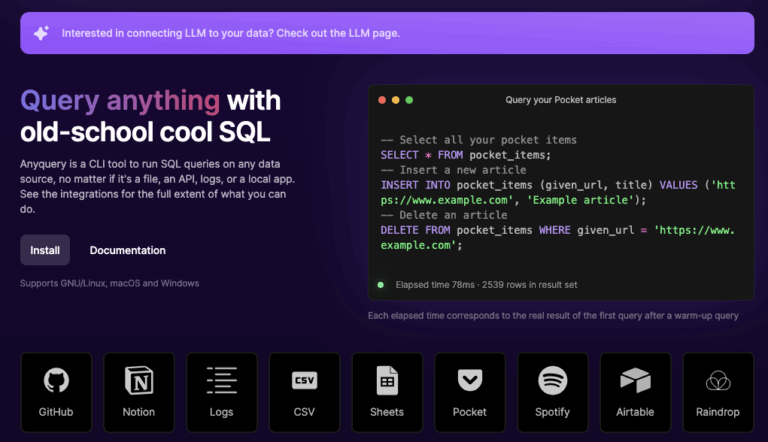Image resolution: width=768 pixels, height=442 pixels.
Task: Click the 'Query your Pocket articles' window title
Action: (x=561, y=100)
